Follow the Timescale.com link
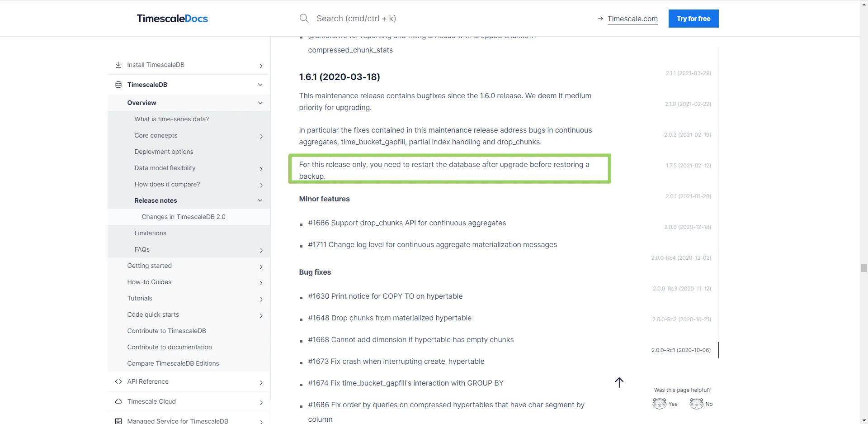 [x=632, y=19]
